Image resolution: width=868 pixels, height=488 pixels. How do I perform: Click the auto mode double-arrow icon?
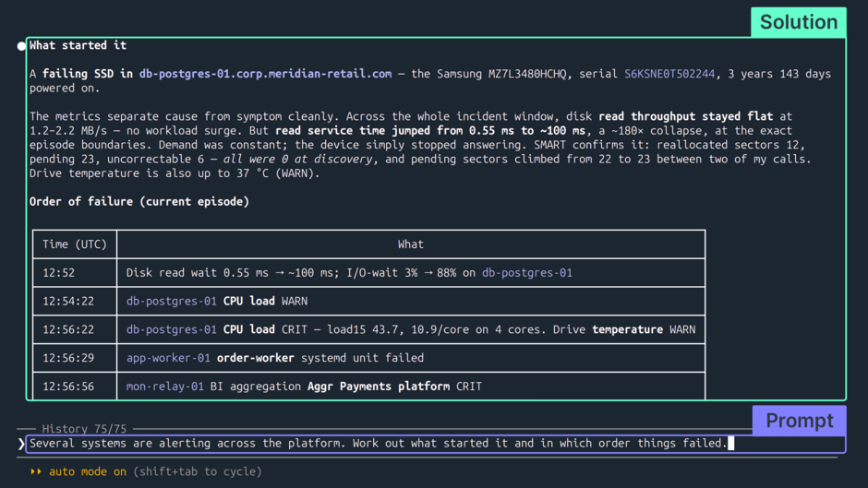(36, 471)
